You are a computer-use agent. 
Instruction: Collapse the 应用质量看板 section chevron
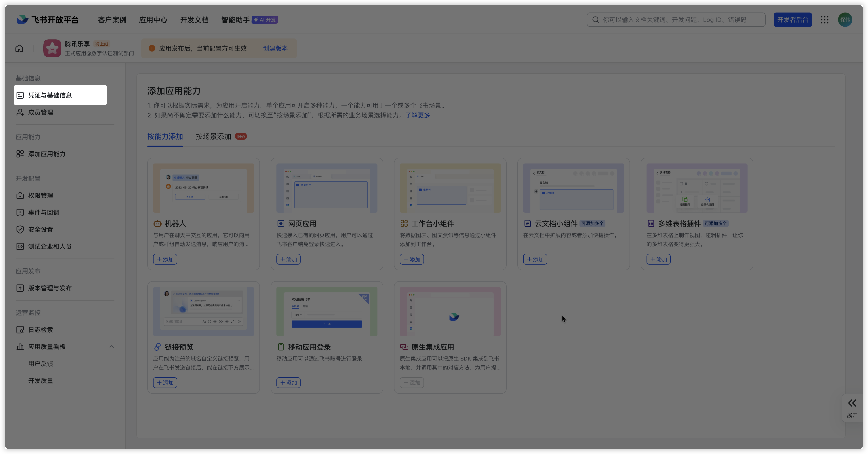(x=112, y=347)
